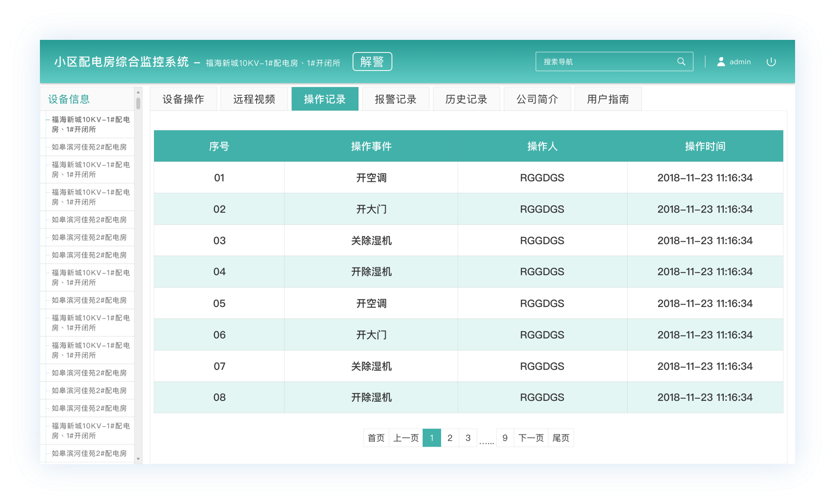The width and height of the screenshot is (835, 504).
Task: Click the sidebar scroll up arrow
Action: coord(138,92)
